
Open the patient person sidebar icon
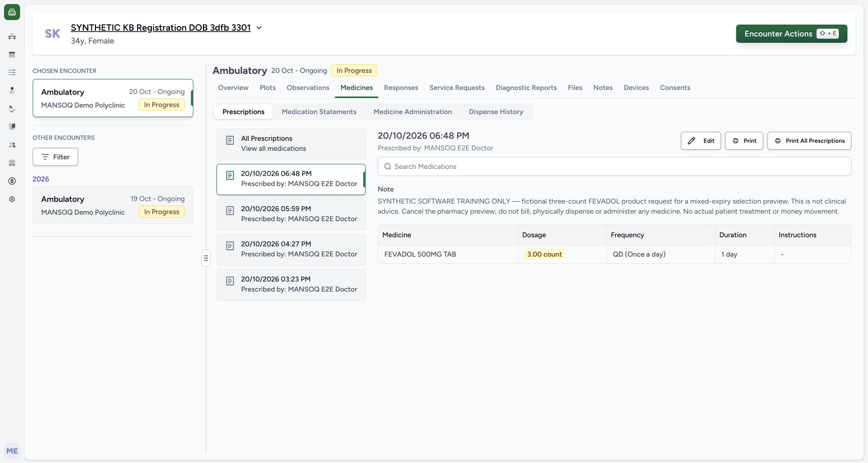pos(12,90)
